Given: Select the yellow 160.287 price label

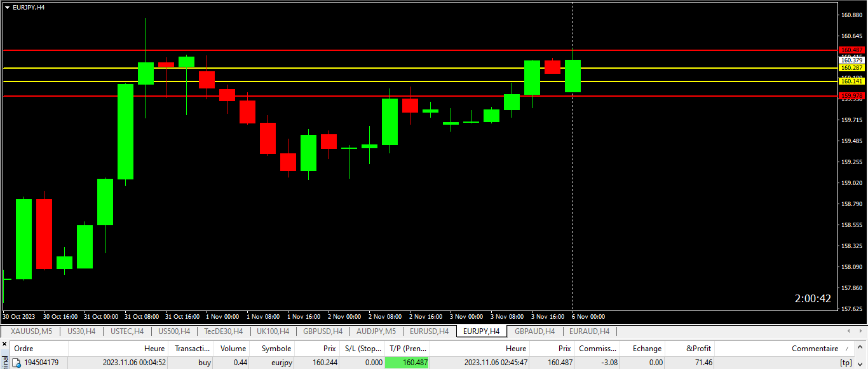Looking at the screenshot, I should coord(851,67).
